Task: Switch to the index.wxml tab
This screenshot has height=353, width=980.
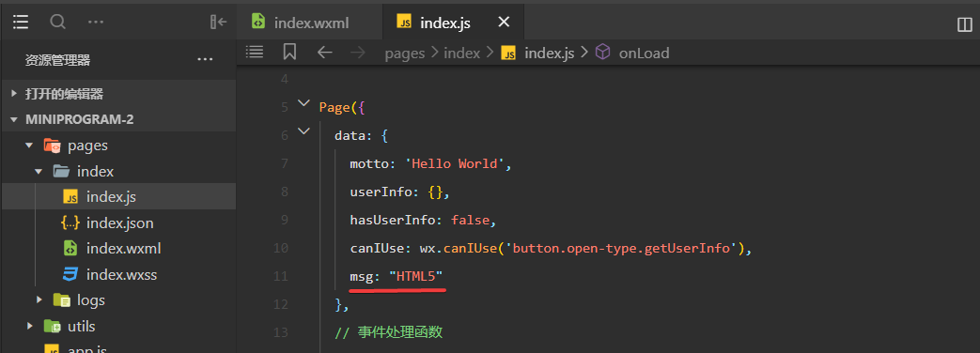Action: (300, 23)
